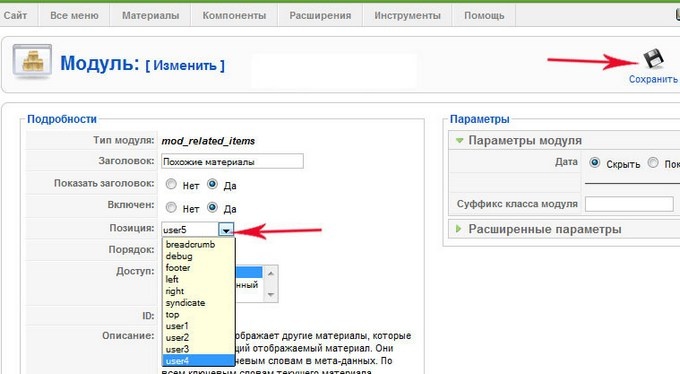Choose highlighted user4 in the position list
The height and width of the screenshot is (374, 680).
[x=199, y=361]
